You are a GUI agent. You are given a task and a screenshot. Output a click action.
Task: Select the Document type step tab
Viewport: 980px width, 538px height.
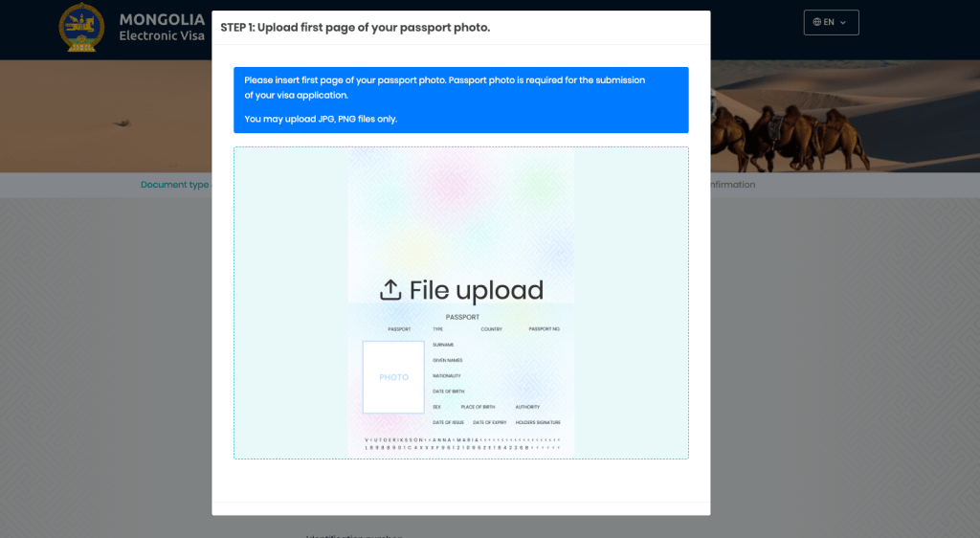(x=174, y=185)
